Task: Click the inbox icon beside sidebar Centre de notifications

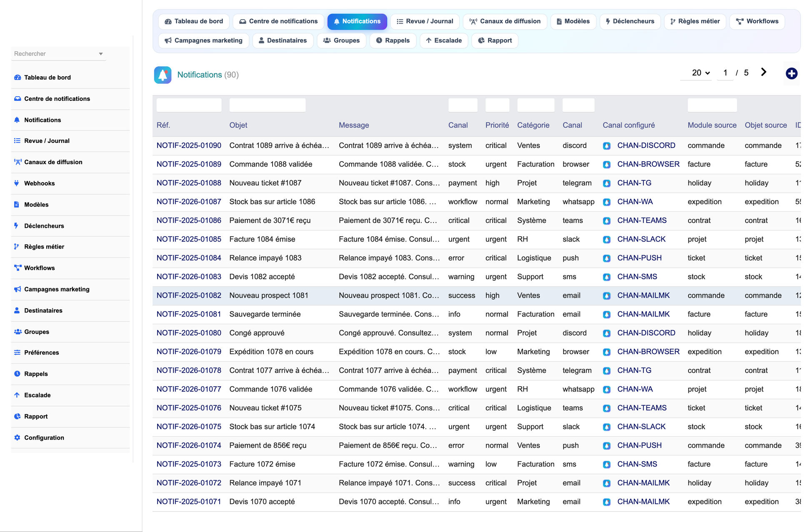Action: (18, 99)
